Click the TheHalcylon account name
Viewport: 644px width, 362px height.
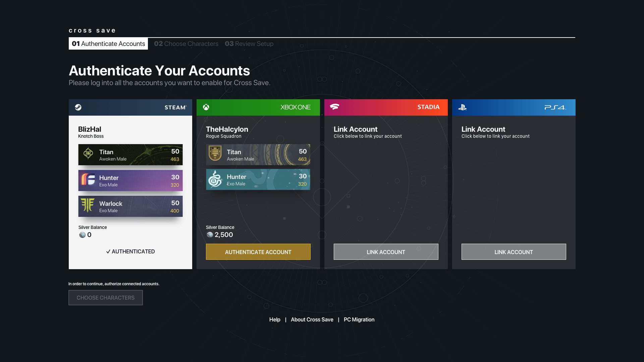pyautogui.click(x=227, y=129)
